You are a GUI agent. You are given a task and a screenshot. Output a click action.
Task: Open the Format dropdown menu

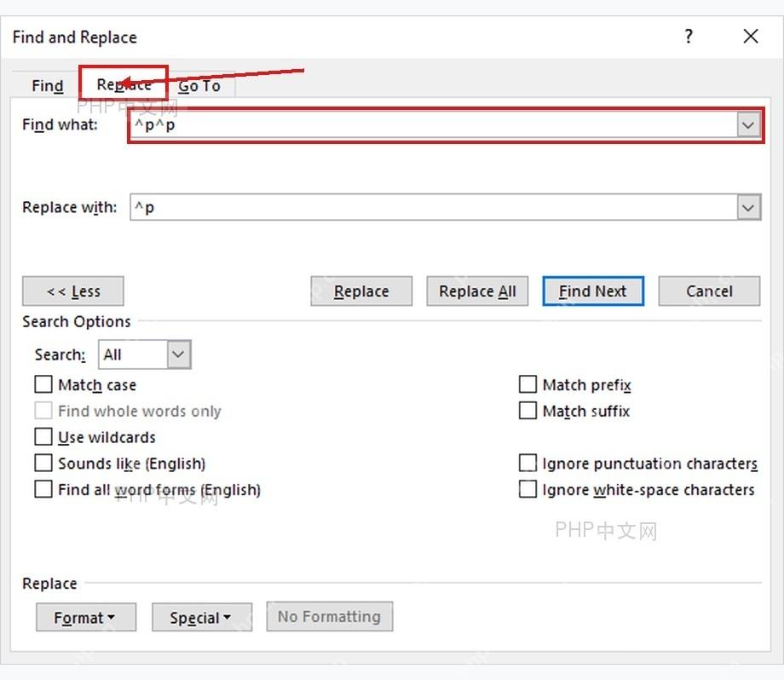[86, 617]
